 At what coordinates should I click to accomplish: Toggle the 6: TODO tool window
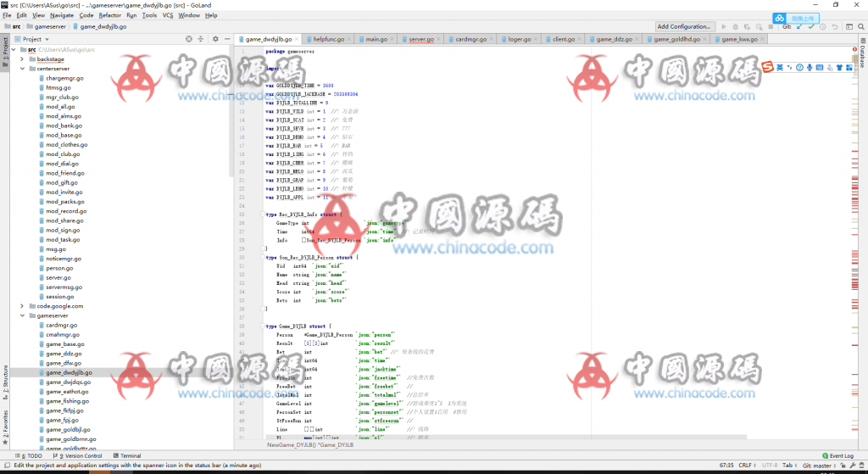(30, 455)
